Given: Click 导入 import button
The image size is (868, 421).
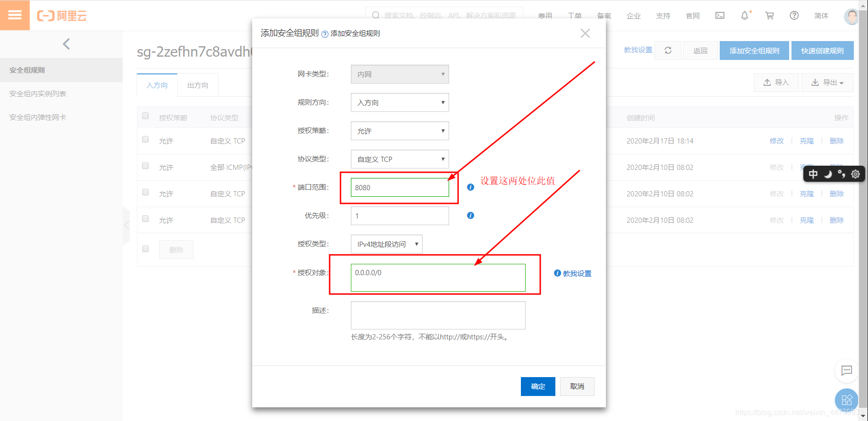Looking at the screenshot, I should pyautogui.click(x=776, y=83).
